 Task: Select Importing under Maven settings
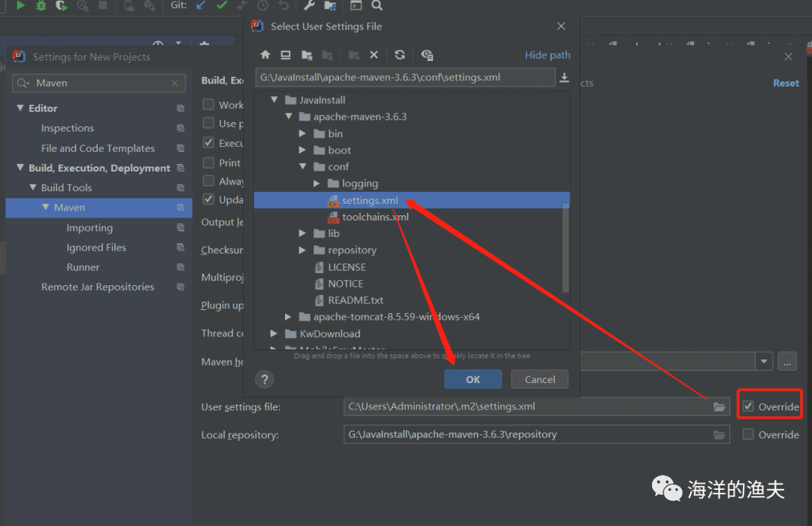tap(89, 227)
